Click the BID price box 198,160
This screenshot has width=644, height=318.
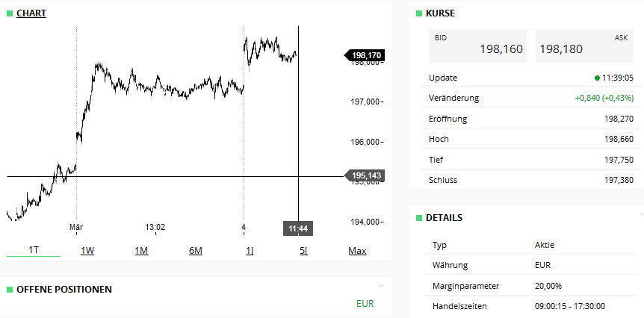tap(477, 46)
